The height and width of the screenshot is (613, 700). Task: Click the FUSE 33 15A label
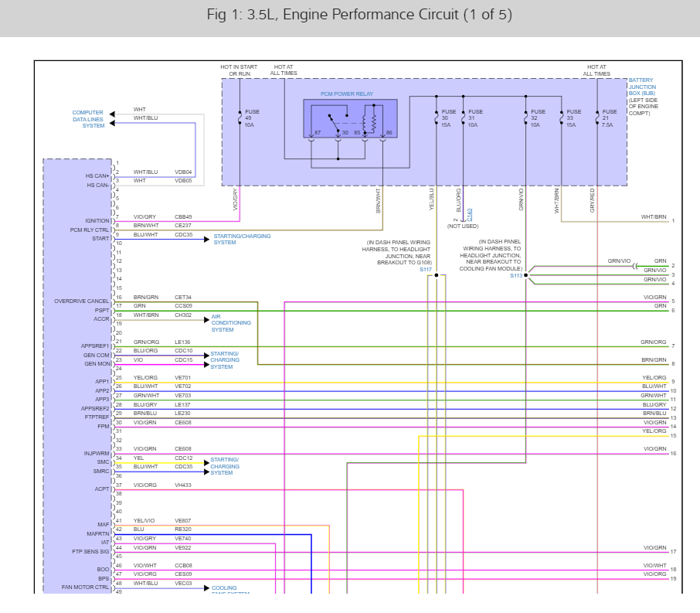573,118
